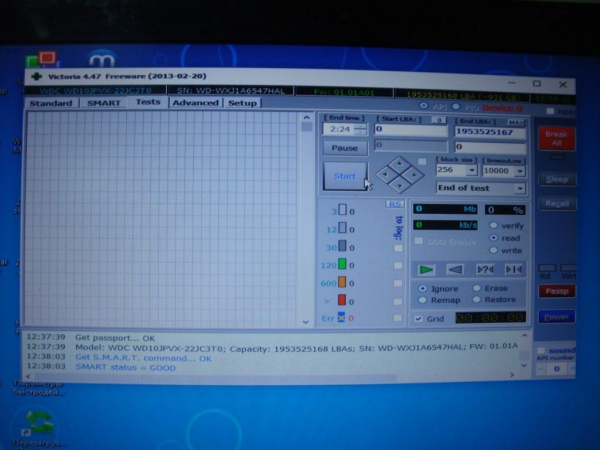600x450 pixels.
Task: Click the up arrow of the diamond navigator
Action: click(399, 163)
